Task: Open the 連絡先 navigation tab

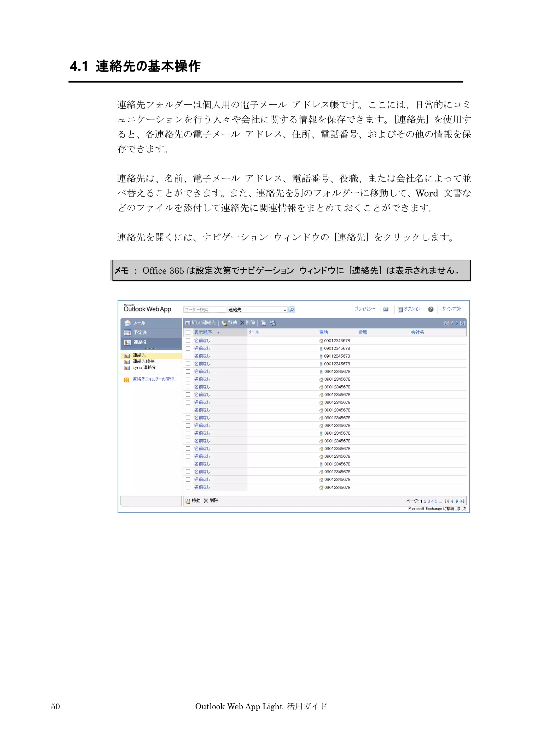Action: tap(151, 342)
